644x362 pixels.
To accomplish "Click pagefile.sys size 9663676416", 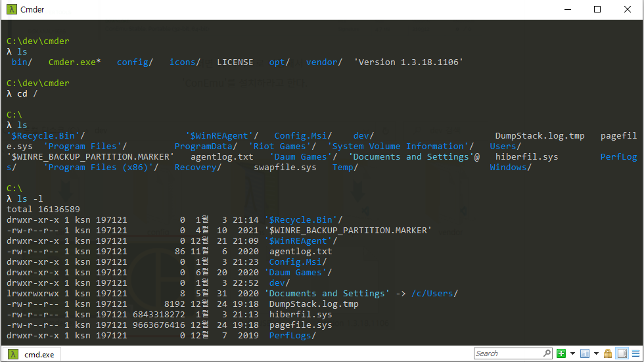I will 158,325.
